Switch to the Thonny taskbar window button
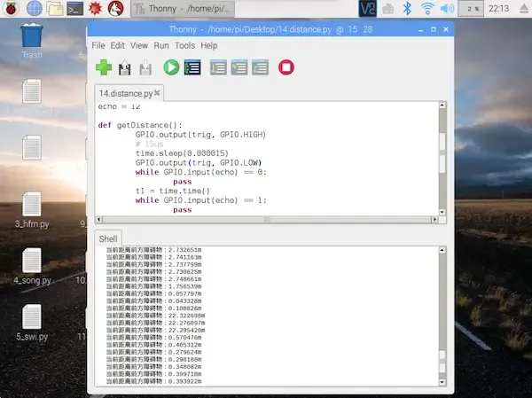Viewport: 532px width, 398px height. pyautogui.click(x=183, y=9)
